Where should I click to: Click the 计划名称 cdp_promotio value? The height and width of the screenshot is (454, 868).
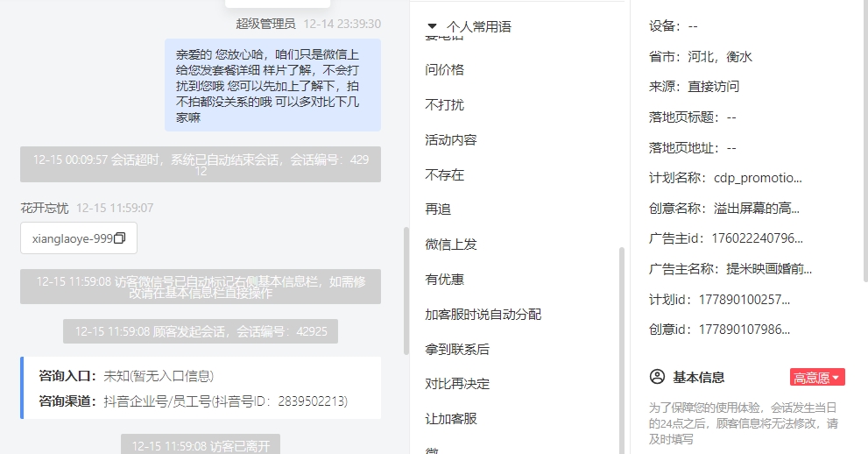coord(758,178)
